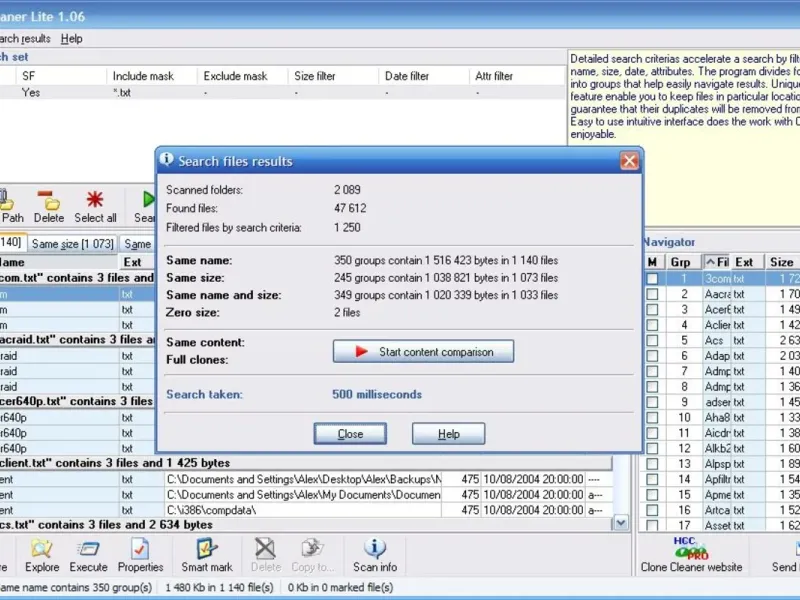Screen dimensions: 800x600
Task: Click the green Search arrow icon
Action: pos(148,199)
